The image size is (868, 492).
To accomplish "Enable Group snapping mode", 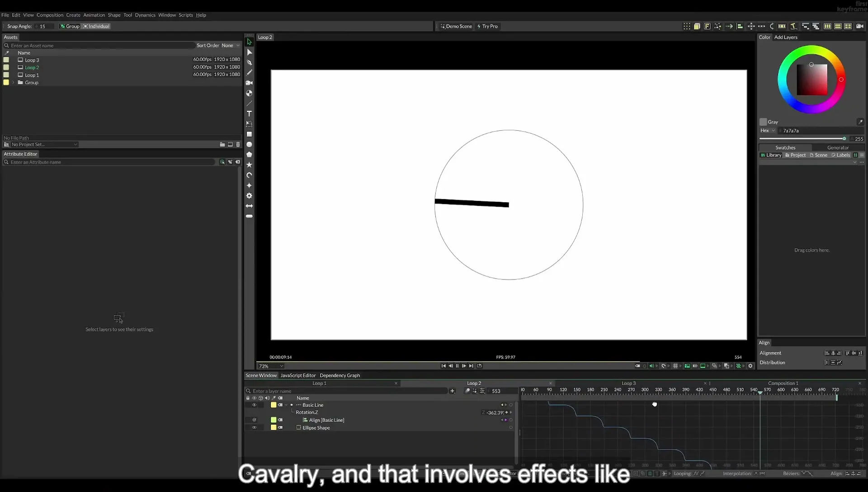I will tap(70, 26).
